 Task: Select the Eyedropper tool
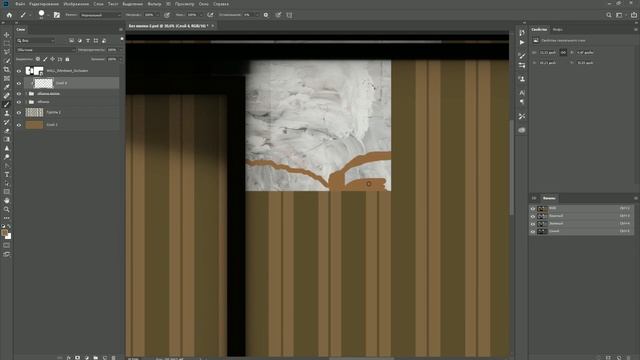(7, 87)
